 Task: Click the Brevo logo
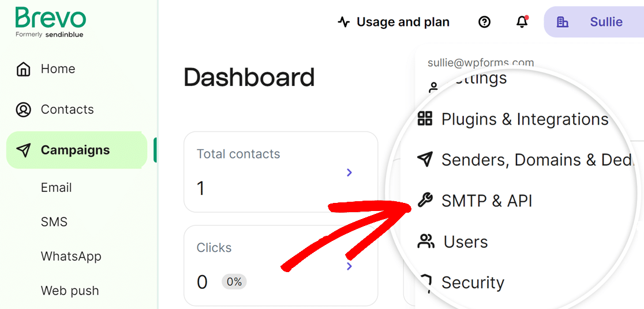click(x=51, y=22)
